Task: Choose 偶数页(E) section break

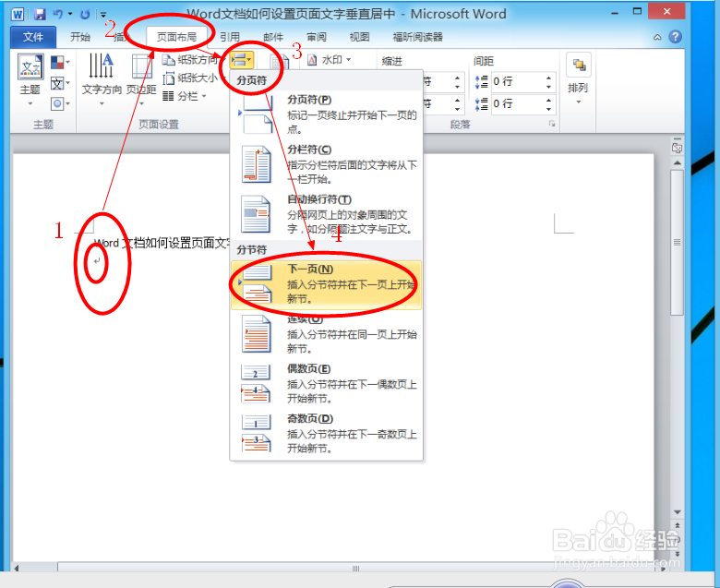Action: click(x=327, y=384)
